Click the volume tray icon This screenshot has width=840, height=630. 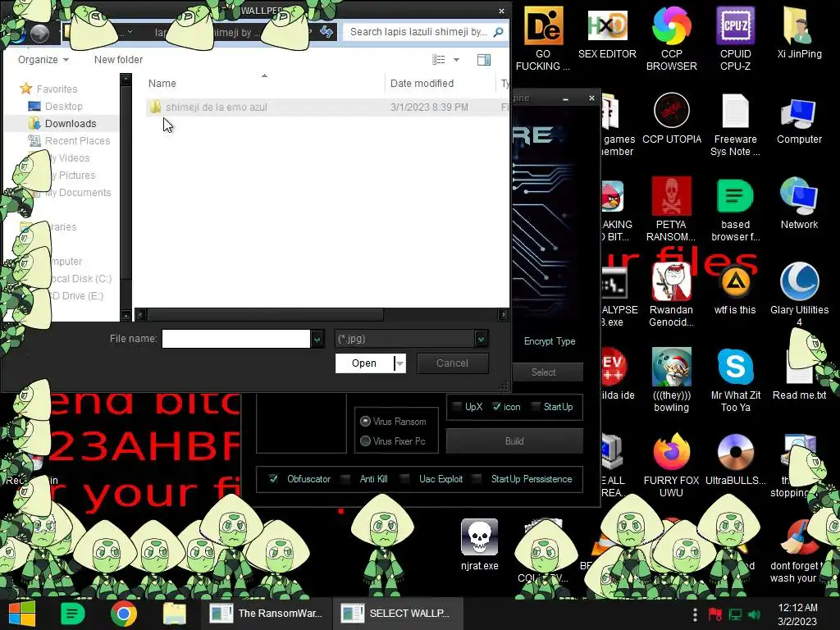[755, 614]
